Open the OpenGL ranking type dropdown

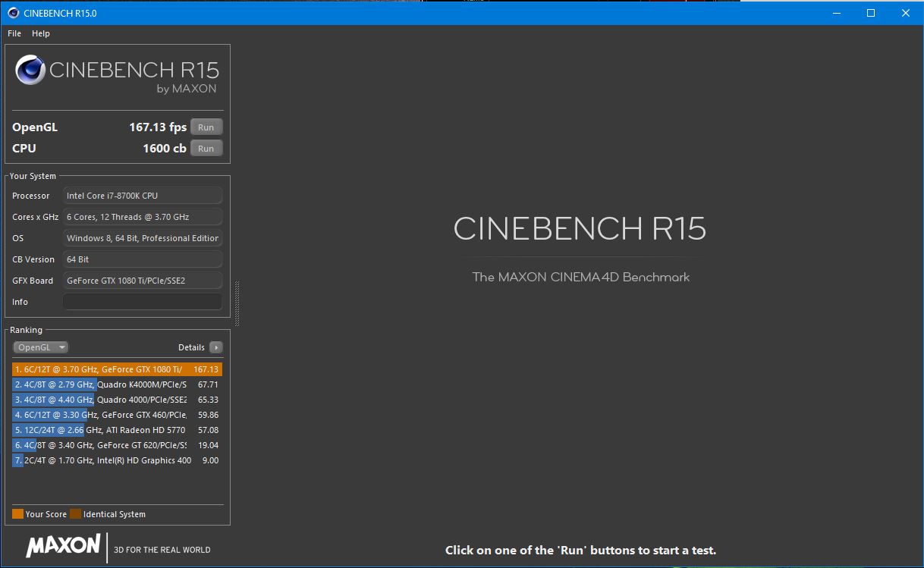click(41, 347)
